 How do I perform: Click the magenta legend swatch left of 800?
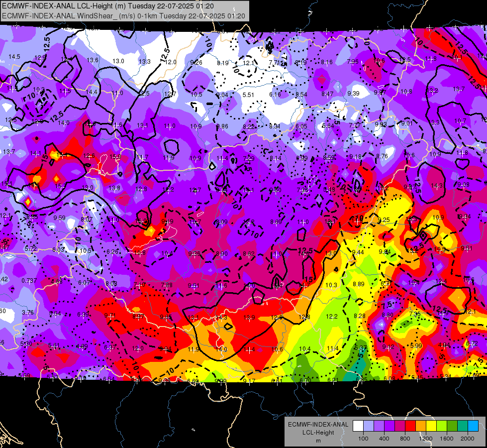(x=400, y=426)
